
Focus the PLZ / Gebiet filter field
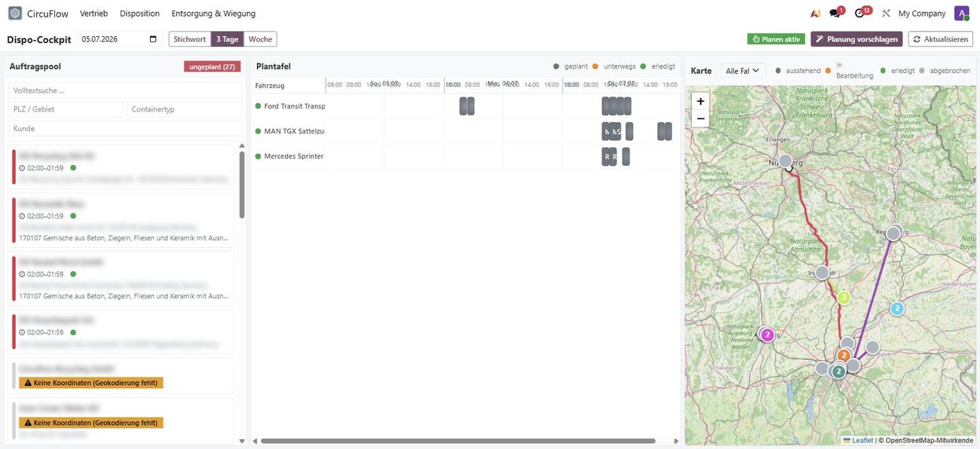66,109
